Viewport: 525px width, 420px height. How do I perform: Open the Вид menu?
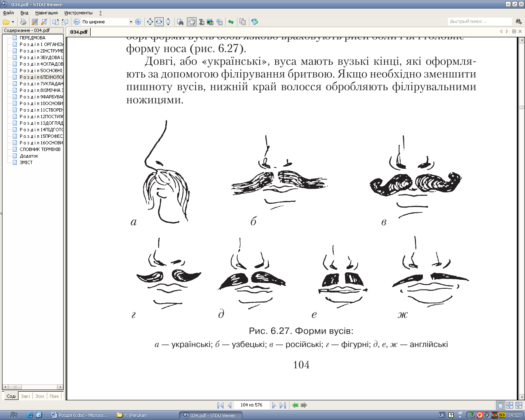tap(24, 13)
